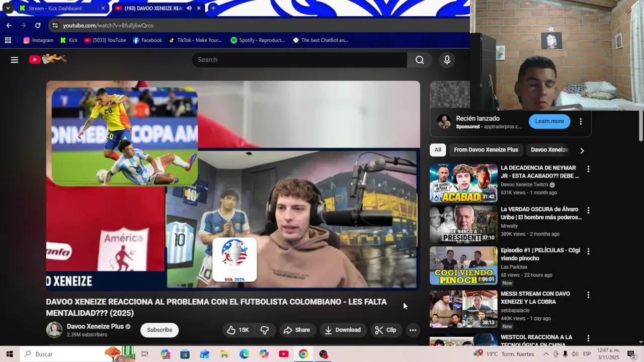The image size is (644, 362).
Task: Open Google Chrome from the taskbar
Action: pyautogui.click(x=303, y=354)
